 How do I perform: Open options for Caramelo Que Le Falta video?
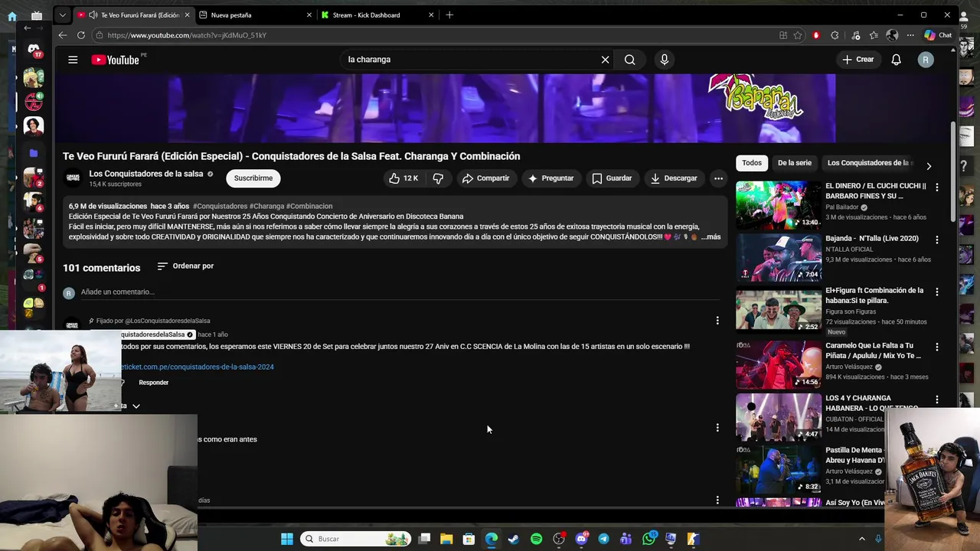[936, 347]
